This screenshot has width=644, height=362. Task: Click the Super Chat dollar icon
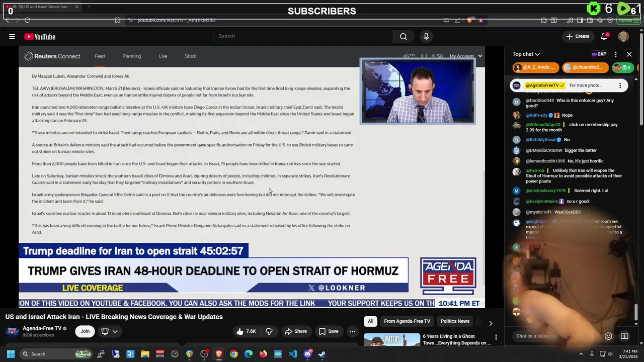coord(624,336)
